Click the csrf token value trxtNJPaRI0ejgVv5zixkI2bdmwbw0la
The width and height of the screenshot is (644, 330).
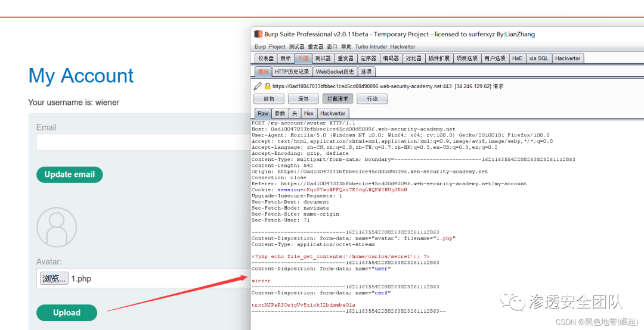303,305
